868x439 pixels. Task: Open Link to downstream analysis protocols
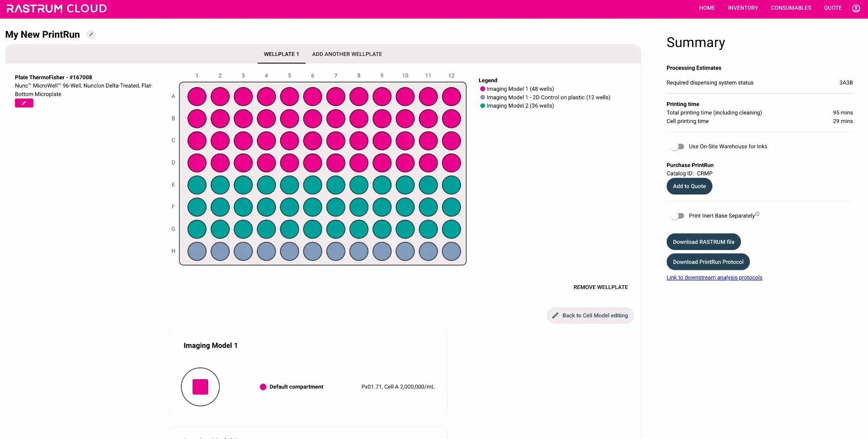coord(714,277)
